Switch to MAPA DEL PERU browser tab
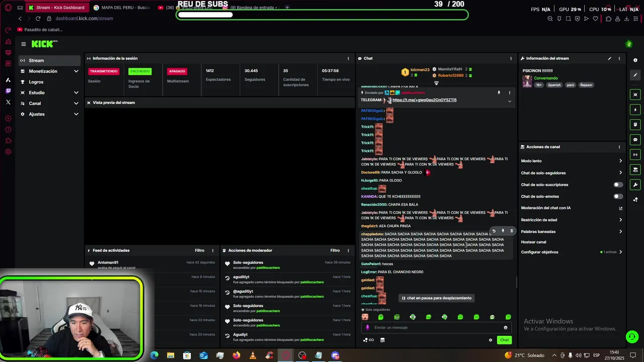 [x=122, y=8]
